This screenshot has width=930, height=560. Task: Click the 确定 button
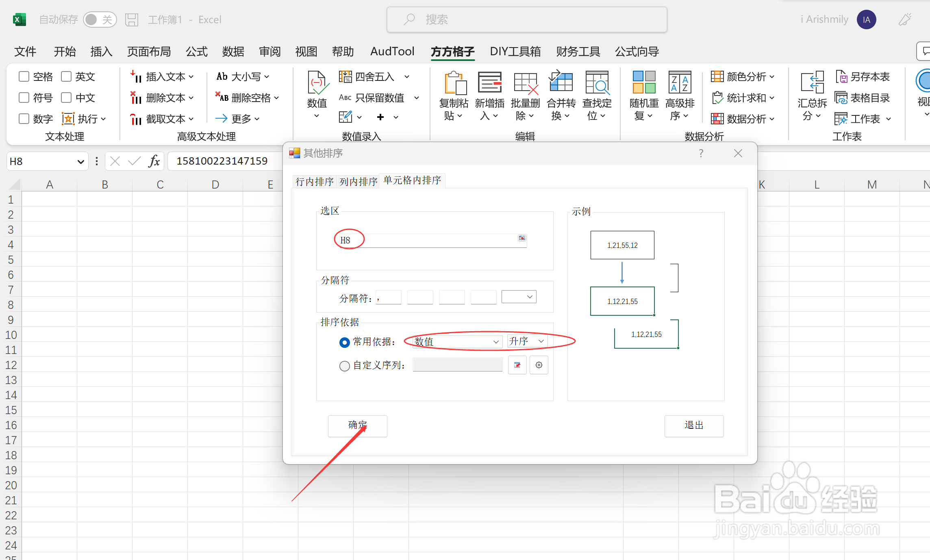[x=357, y=425]
